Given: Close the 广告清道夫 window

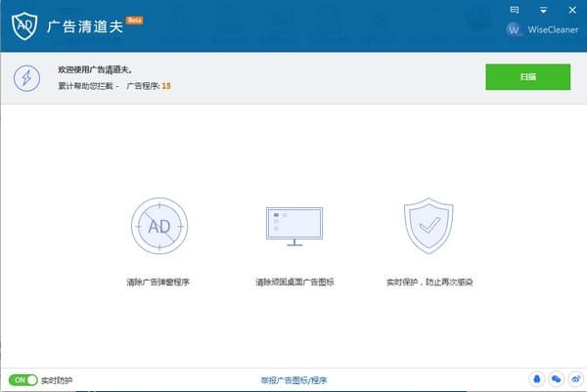Looking at the screenshot, I should [x=572, y=10].
